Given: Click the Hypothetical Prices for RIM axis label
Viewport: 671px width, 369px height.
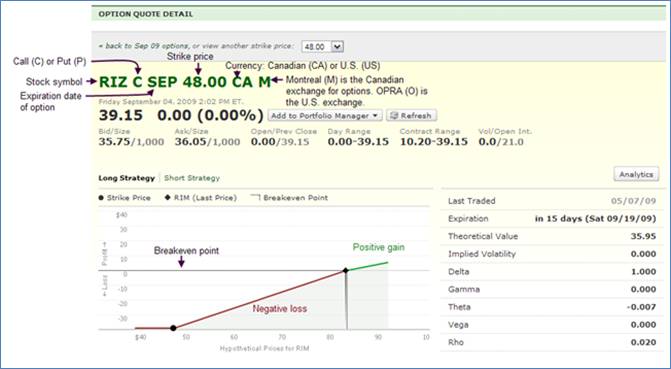Looking at the screenshot, I should point(264,348).
